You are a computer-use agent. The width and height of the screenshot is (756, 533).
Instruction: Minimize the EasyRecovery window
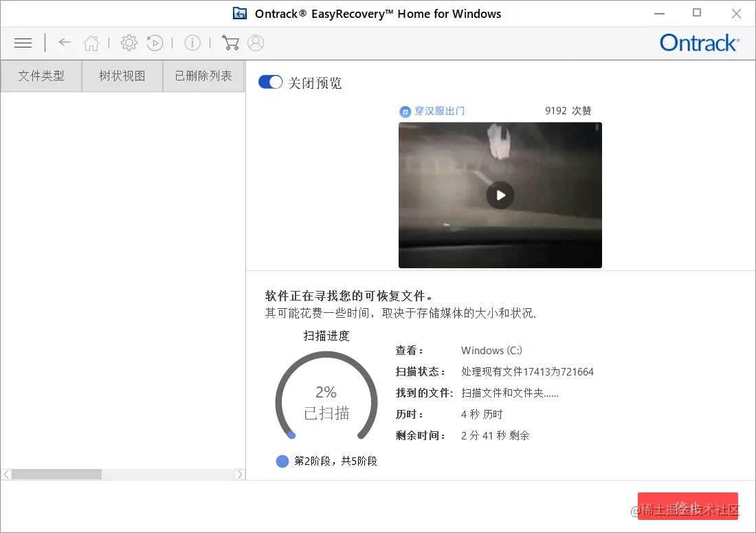click(x=659, y=14)
